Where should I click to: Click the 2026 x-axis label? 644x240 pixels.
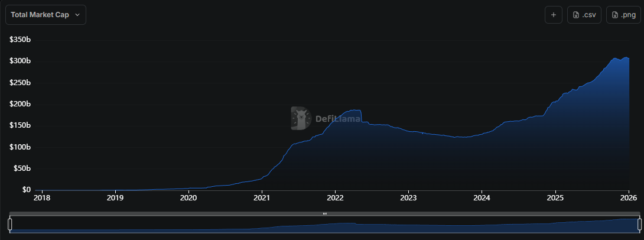[x=629, y=198]
